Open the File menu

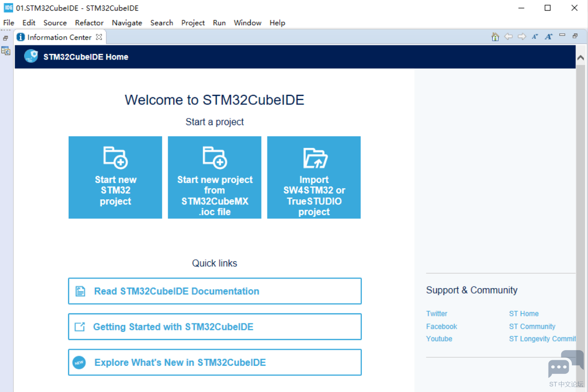pos(9,23)
